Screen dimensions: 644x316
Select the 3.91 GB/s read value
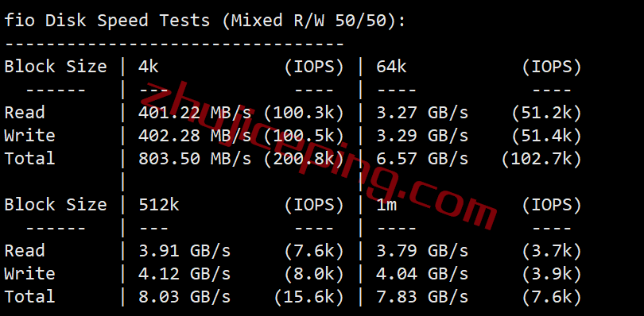tap(184, 250)
